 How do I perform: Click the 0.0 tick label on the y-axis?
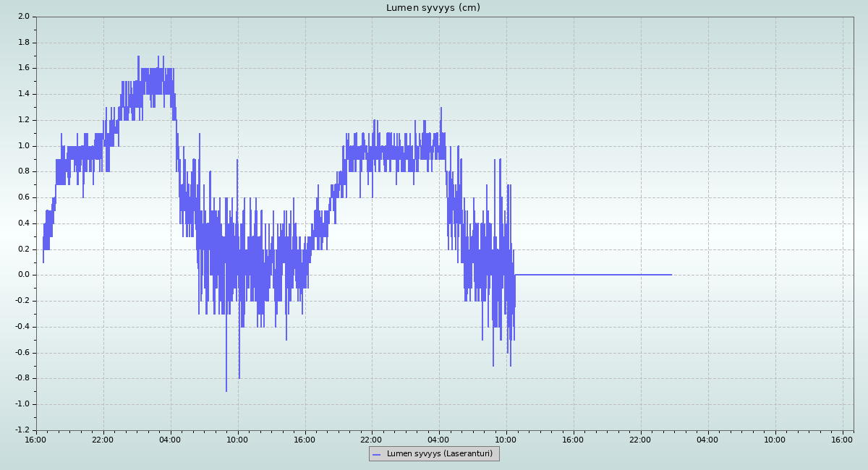coord(23,275)
